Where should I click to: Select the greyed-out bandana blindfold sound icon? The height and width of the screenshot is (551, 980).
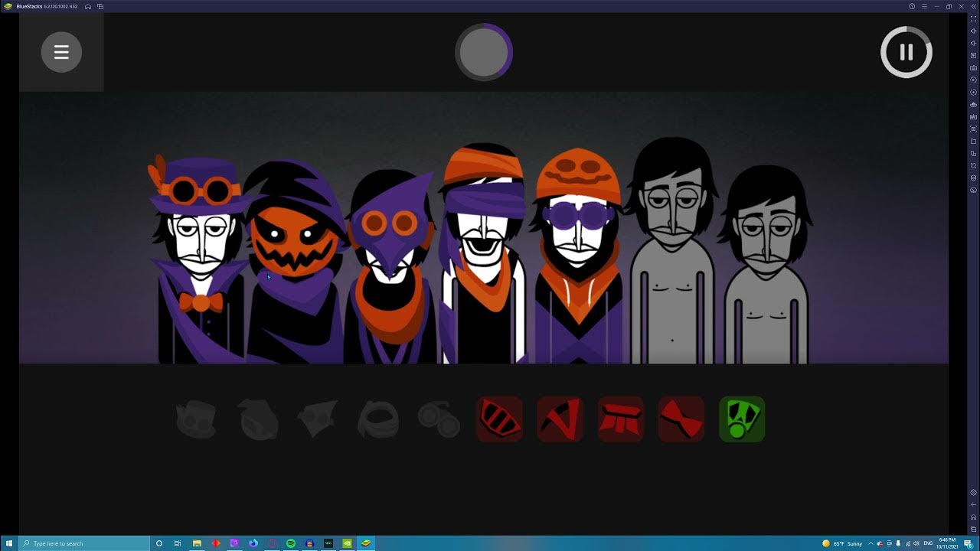(378, 419)
